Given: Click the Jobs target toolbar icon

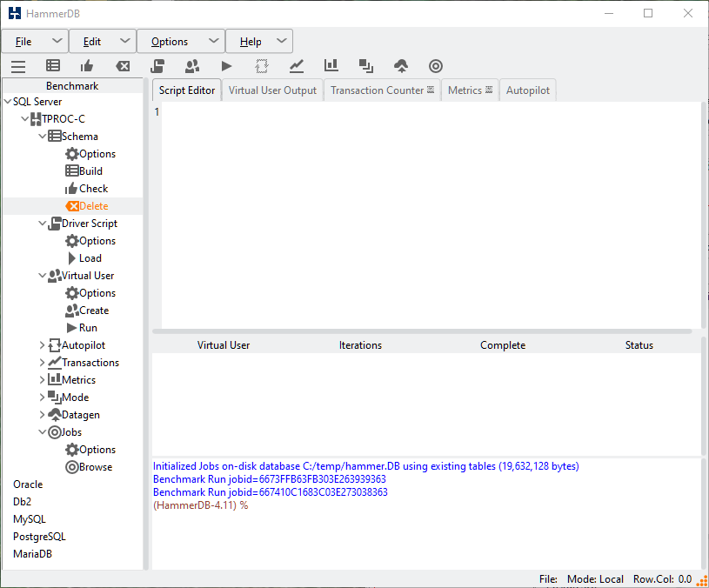Looking at the screenshot, I should pos(436,66).
